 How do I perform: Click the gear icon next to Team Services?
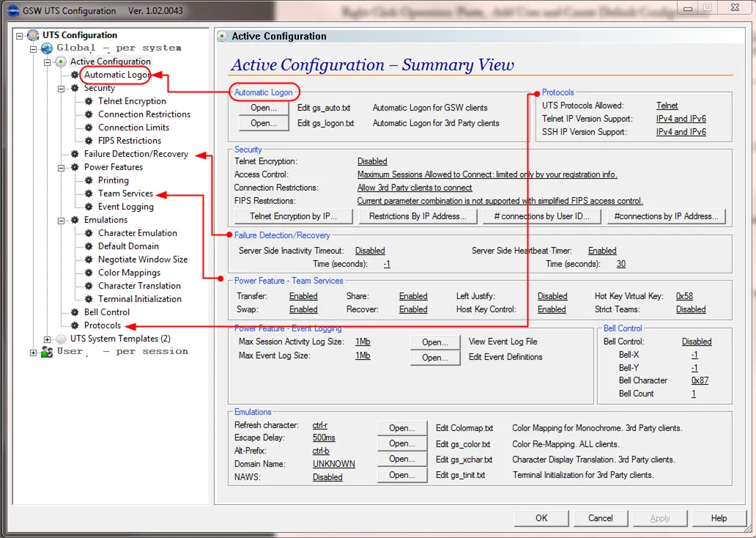click(89, 194)
